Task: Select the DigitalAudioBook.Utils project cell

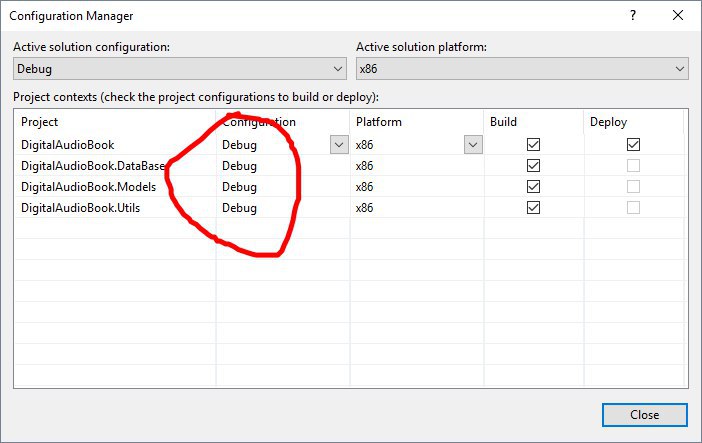Action: [x=116, y=208]
